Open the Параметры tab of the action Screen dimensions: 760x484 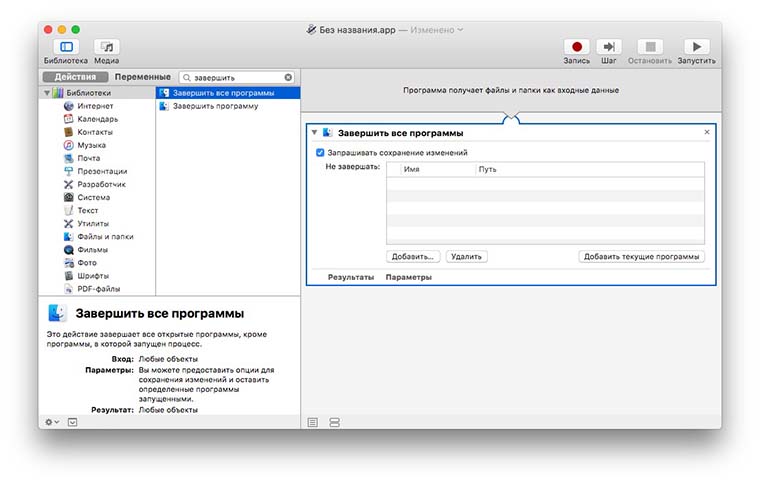(409, 278)
